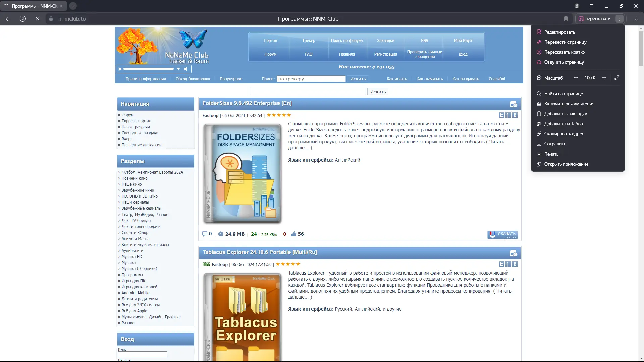This screenshot has height=362, width=644.
Task: Click the comments icon under FolderSizes
Action: tap(204, 234)
